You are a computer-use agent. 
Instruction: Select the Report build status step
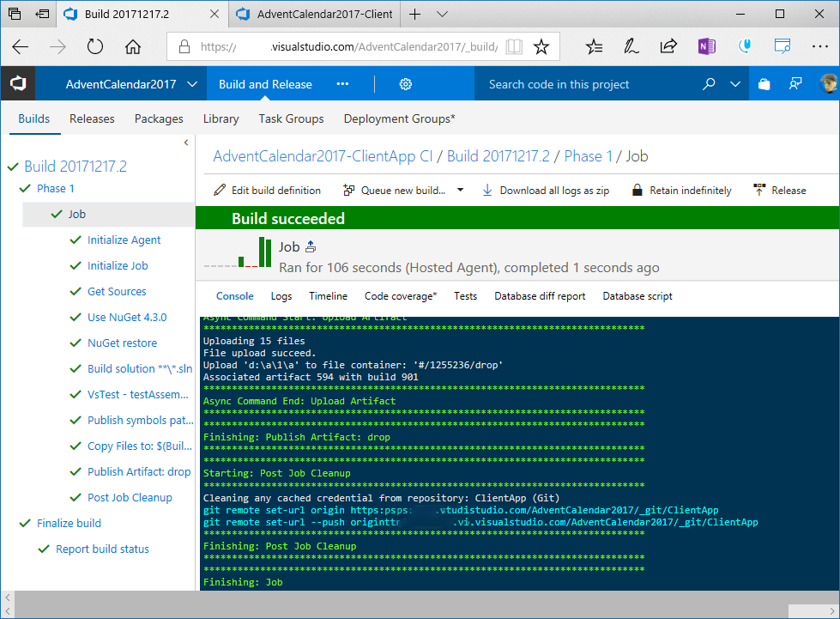click(102, 549)
